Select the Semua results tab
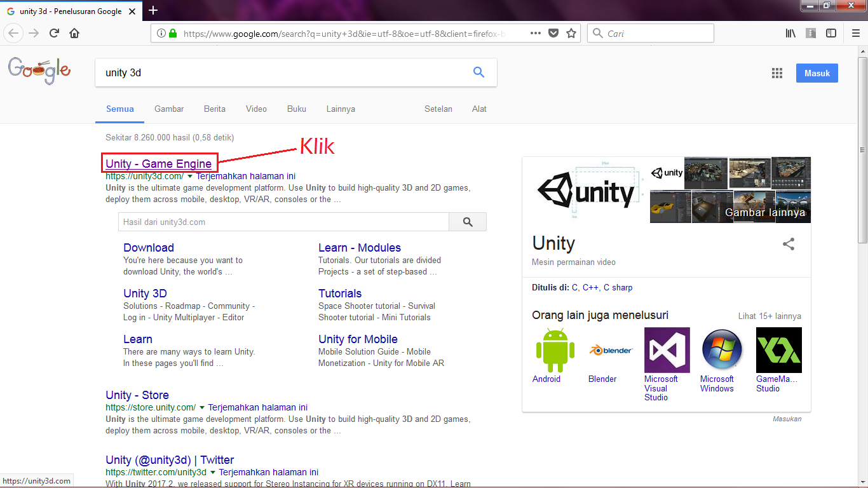The height and width of the screenshot is (488, 868). pyautogui.click(x=120, y=109)
